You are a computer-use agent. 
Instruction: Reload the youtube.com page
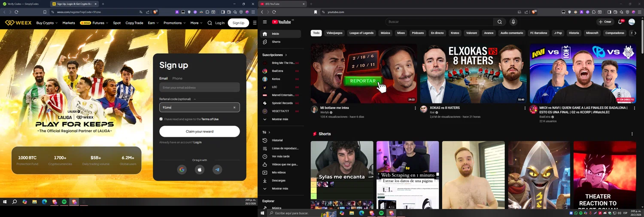[274, 12]
